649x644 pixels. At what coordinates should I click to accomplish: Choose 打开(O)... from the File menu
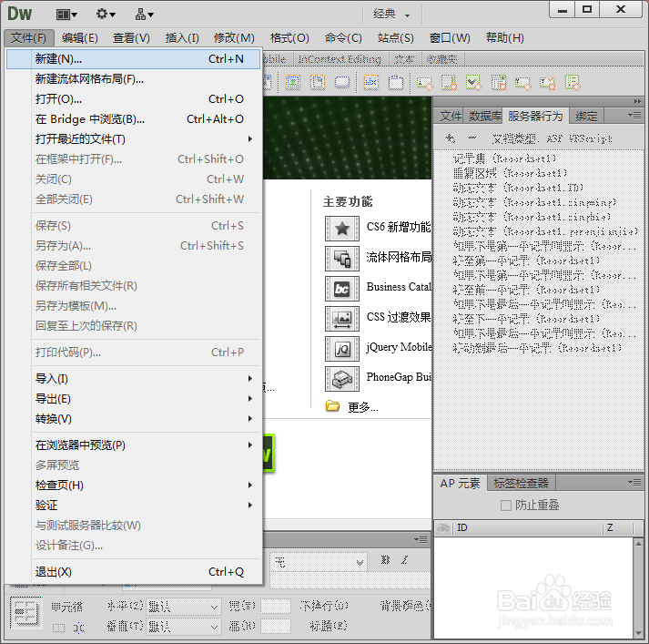[133, 99]
